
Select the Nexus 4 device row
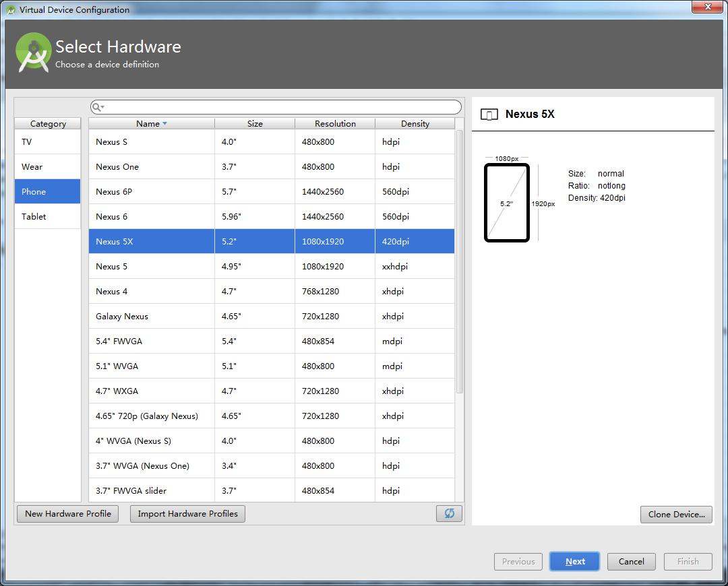click(x=272, y=292)
